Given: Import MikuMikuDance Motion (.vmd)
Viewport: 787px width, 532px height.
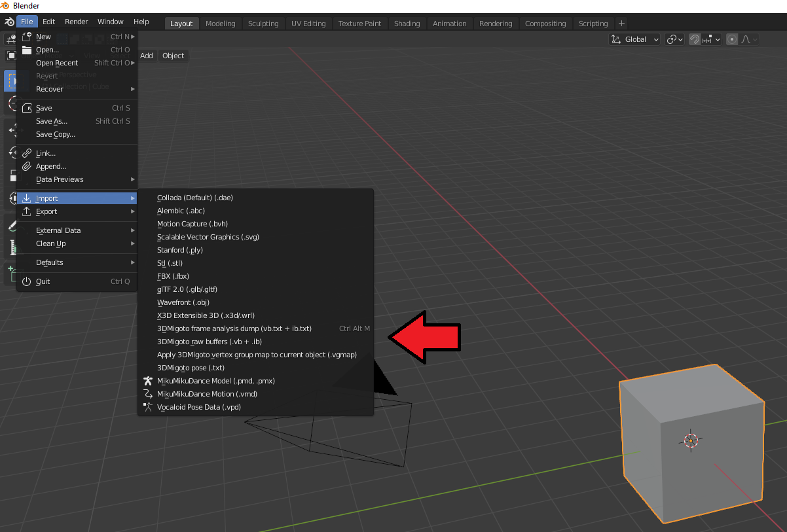Looking at the screenshot, I should click(255, 394).
